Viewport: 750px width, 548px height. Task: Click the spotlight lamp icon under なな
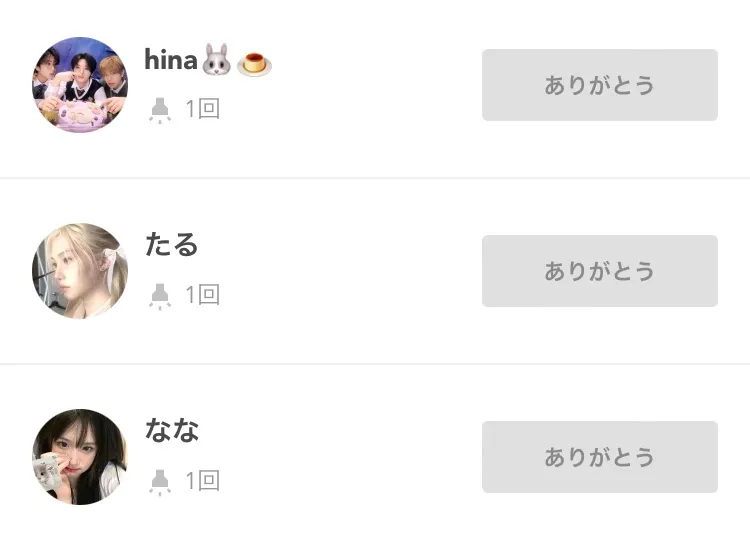pos(159,481)
